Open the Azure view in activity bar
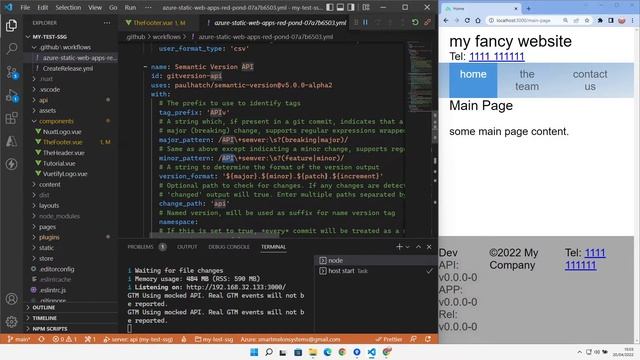Screen dimensions: 640x360 tap(11, 141)
